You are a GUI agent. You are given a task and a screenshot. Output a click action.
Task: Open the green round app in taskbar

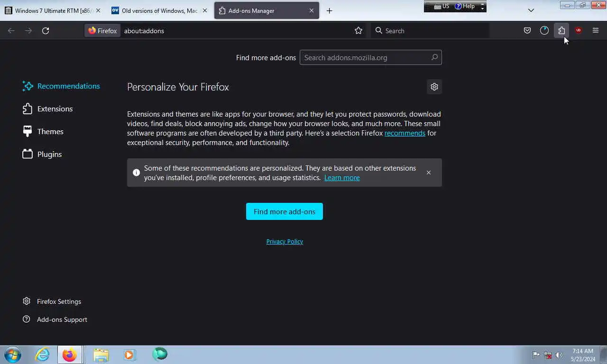(160, 354)
